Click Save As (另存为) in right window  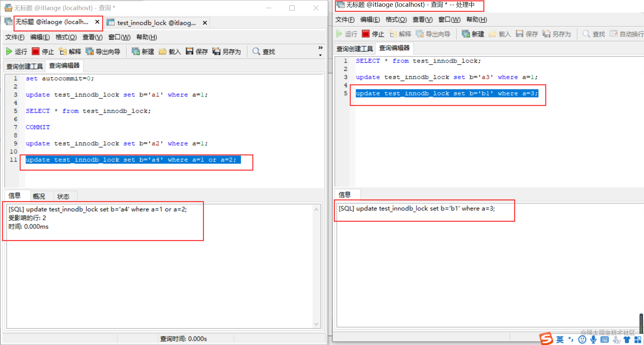pos(557,34)
